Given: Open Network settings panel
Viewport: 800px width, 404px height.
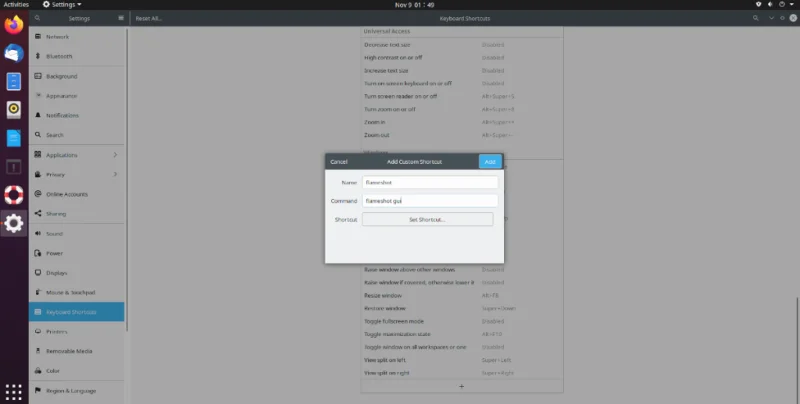Looking at the screenshot, I should tap(77, 37).
